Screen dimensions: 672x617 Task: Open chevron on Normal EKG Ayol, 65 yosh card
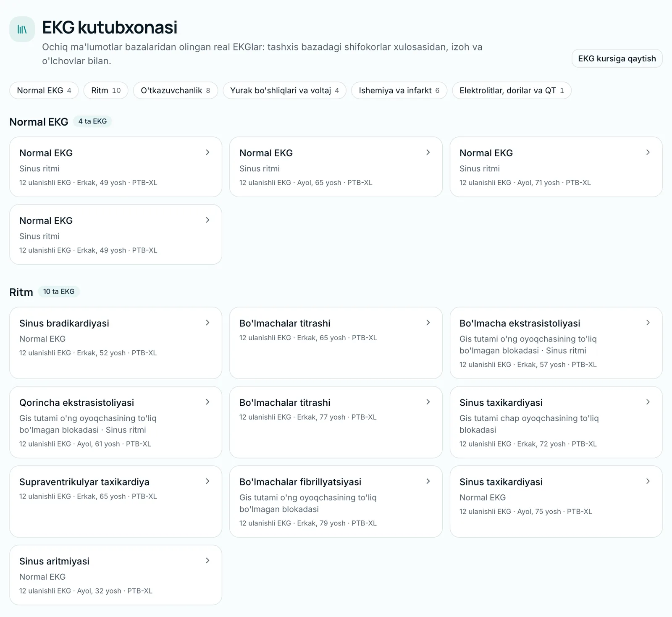click(428, 152)
